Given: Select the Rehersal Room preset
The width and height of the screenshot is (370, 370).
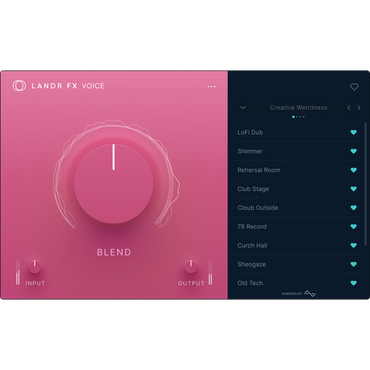Looking at the screenshot, I should [297, 170].
